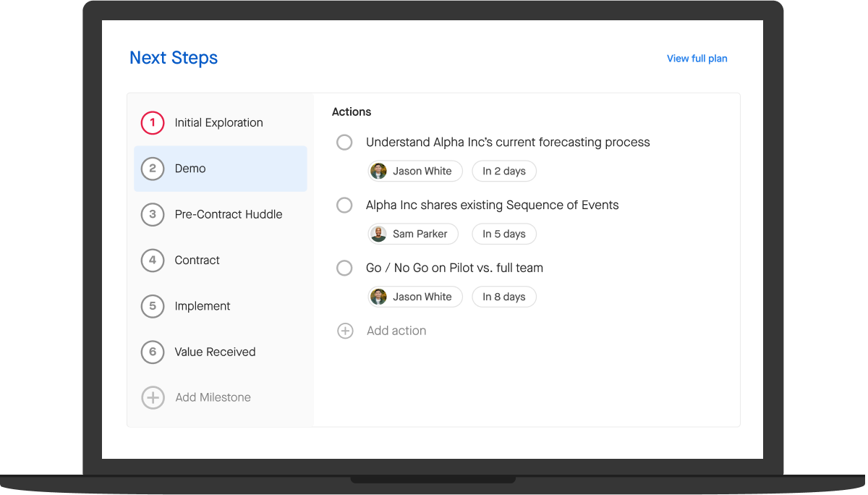Click the 'Jason White' name on the Go / No Go action

[x=422, y=297]
